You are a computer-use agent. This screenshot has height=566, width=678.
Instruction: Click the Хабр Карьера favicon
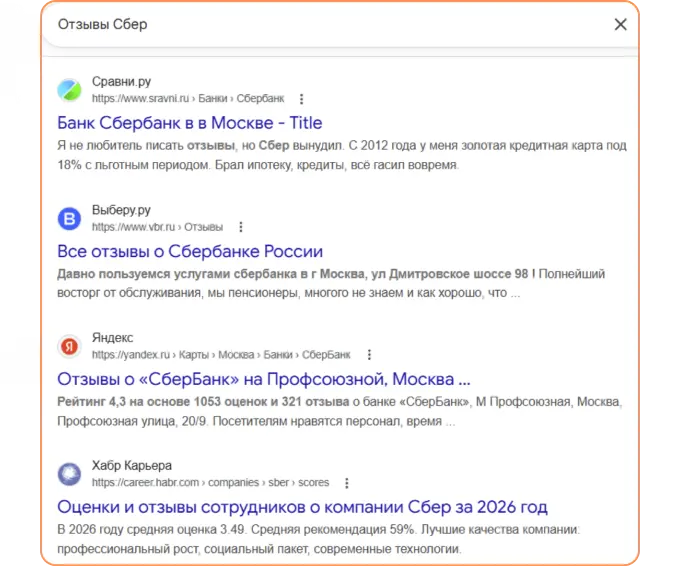coord(69,474)
